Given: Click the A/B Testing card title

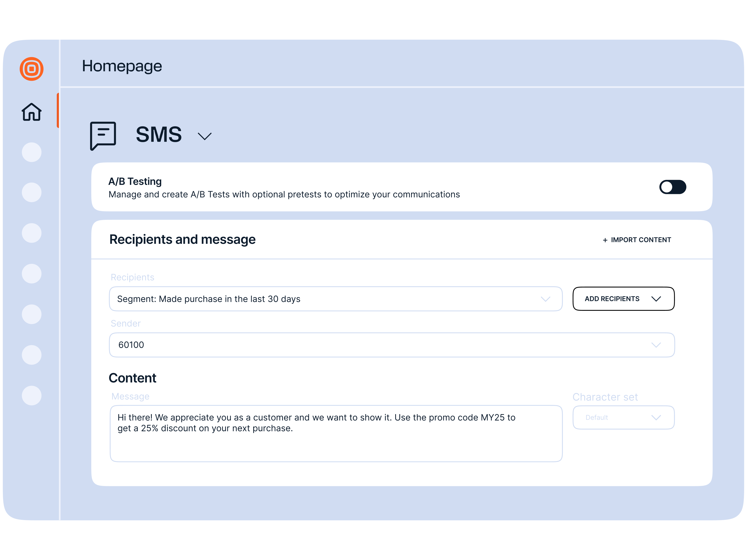Looking at the screenshot, I should pyautogui.click(x=135, y=182).
